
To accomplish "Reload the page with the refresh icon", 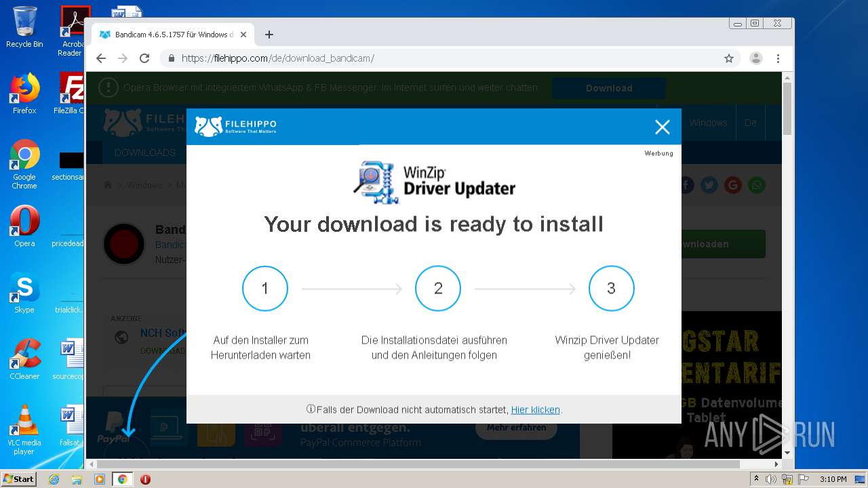I will (x=144, y=58).
